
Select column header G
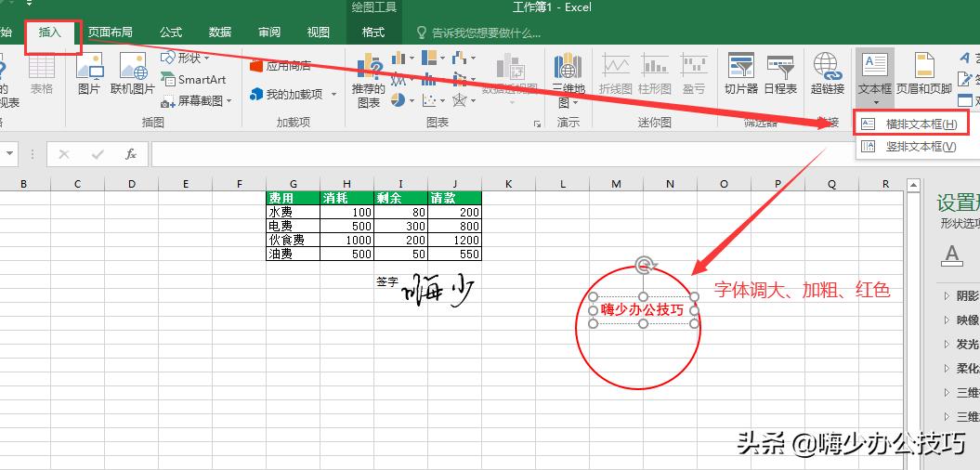[294, 184]
